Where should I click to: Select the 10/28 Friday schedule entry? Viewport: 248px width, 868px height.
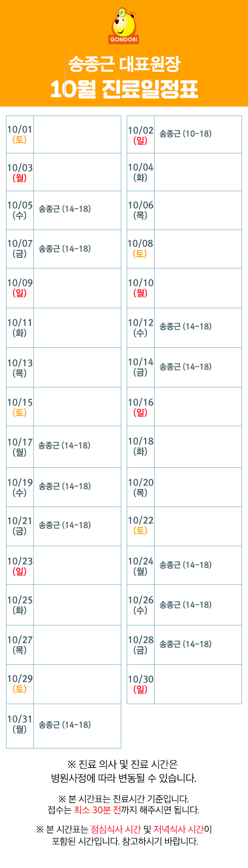coord(185,644)
